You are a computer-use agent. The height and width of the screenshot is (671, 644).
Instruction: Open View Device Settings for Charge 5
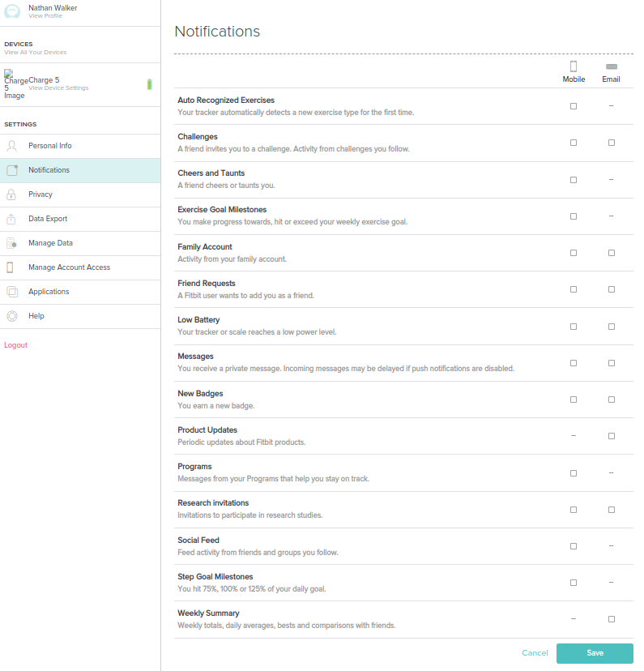(x=58, y=88)
